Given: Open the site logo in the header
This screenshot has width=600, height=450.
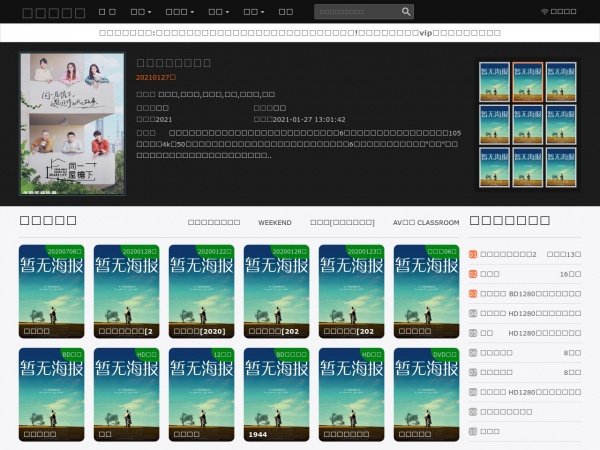Looking at the screenshot, I should (x=54, y=13).
